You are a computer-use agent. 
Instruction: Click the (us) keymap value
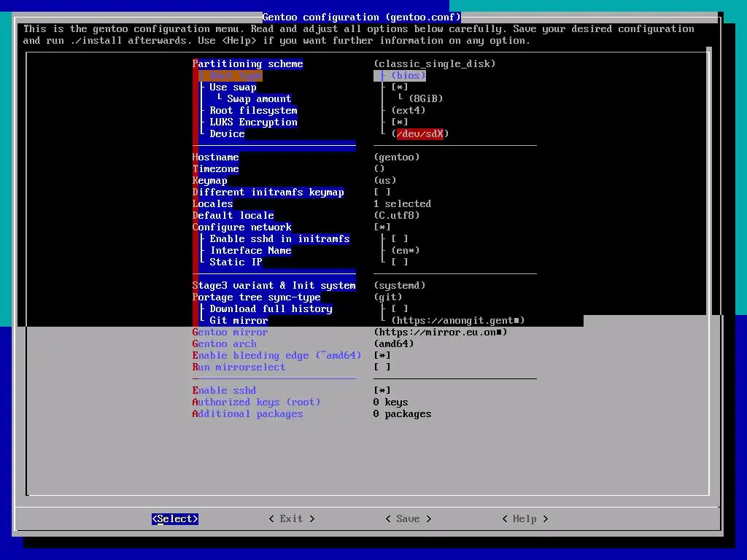[385, 181]
